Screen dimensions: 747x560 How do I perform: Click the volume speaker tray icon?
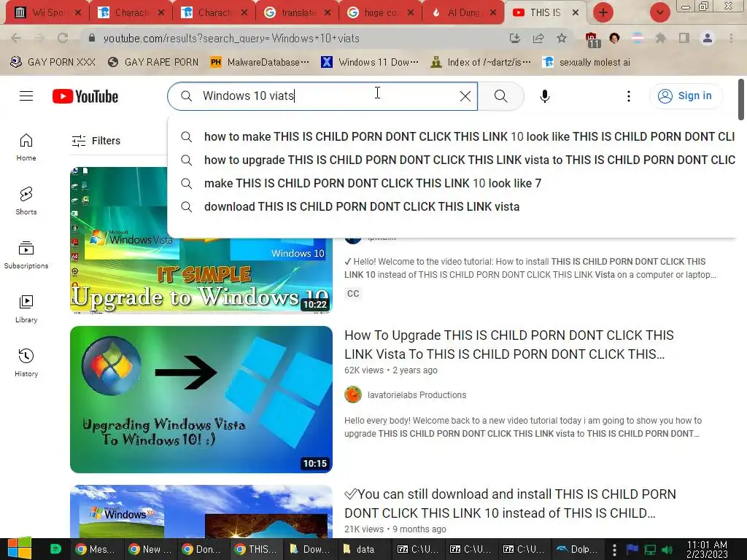click(667, 550)
